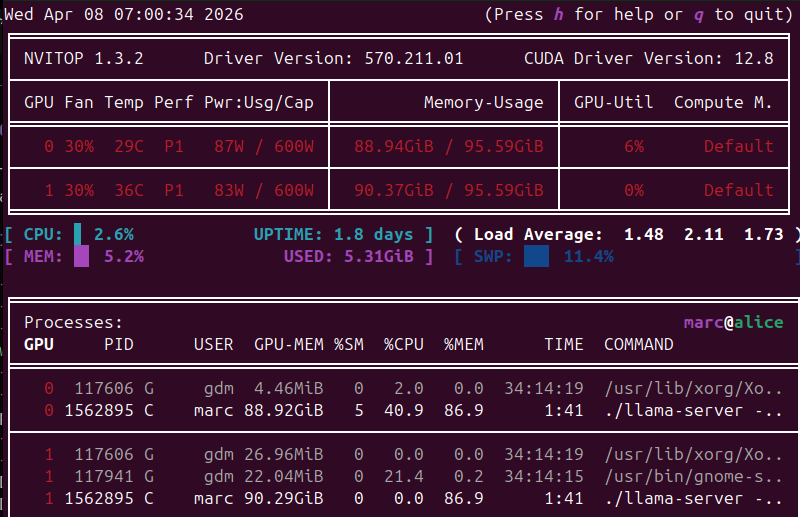Click GPU 0 utilization '6%'
Image resolution: width=800 pixels, height=517 pixels.
[634, 146]
